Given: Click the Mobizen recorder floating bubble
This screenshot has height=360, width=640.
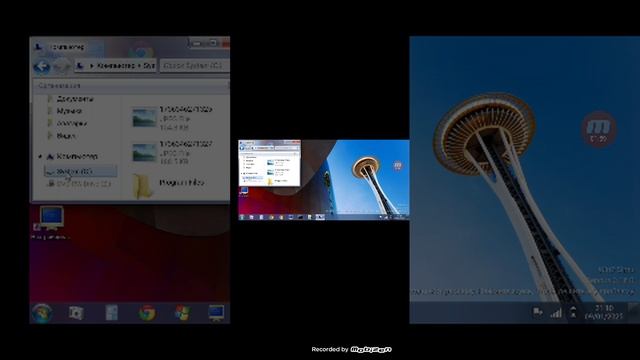Looking at the screenshot, I should 599,129.
